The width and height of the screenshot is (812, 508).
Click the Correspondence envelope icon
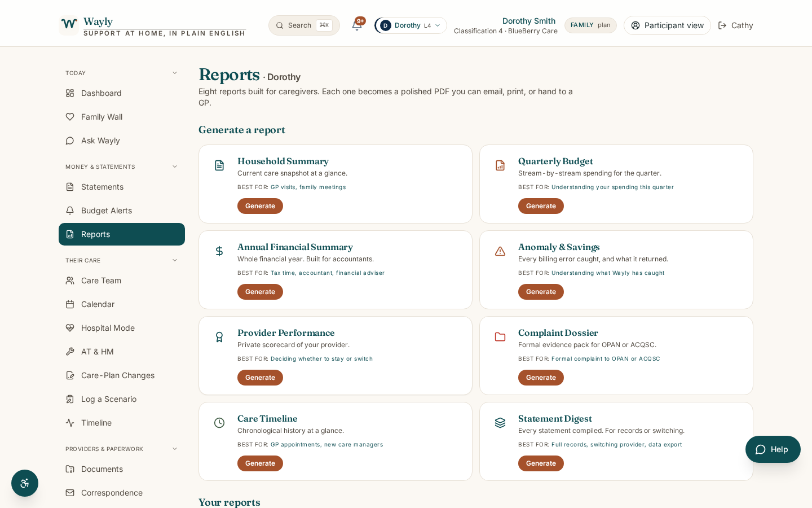pyautogui.click(x=70, y=493)
